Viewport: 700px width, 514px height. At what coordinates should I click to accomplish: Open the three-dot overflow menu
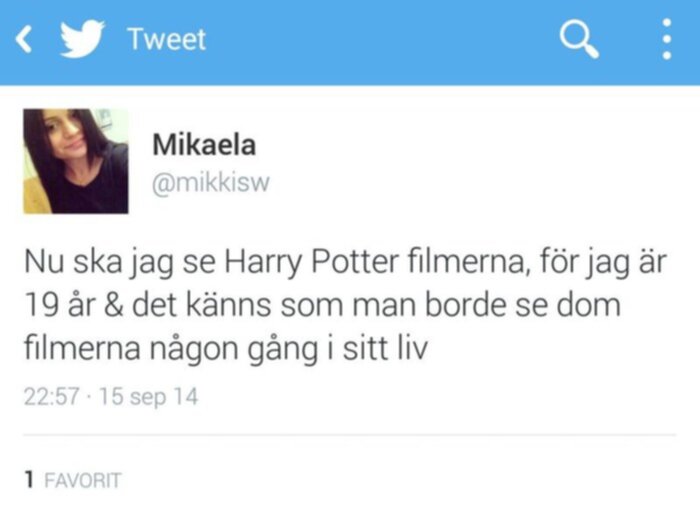(667, 39)
